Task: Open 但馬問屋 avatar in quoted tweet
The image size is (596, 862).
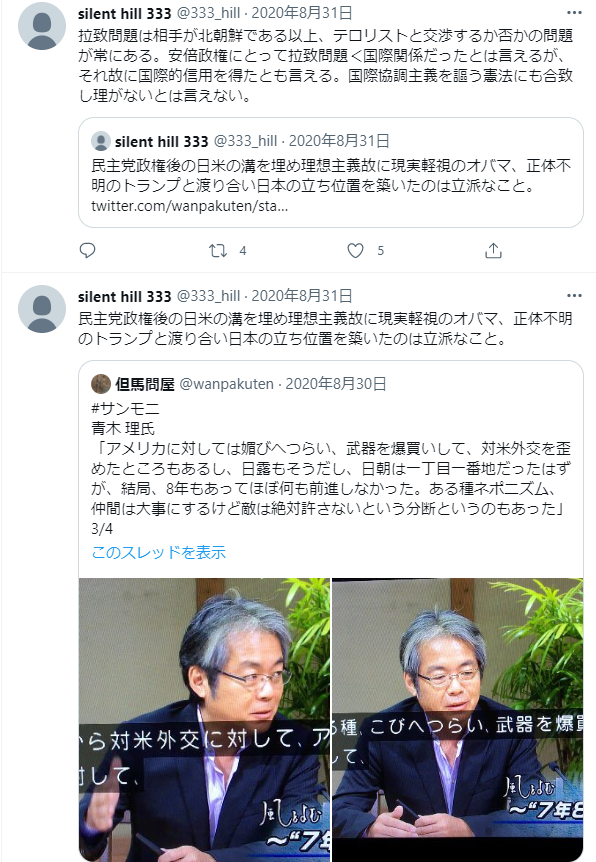Action: point(101,384)
